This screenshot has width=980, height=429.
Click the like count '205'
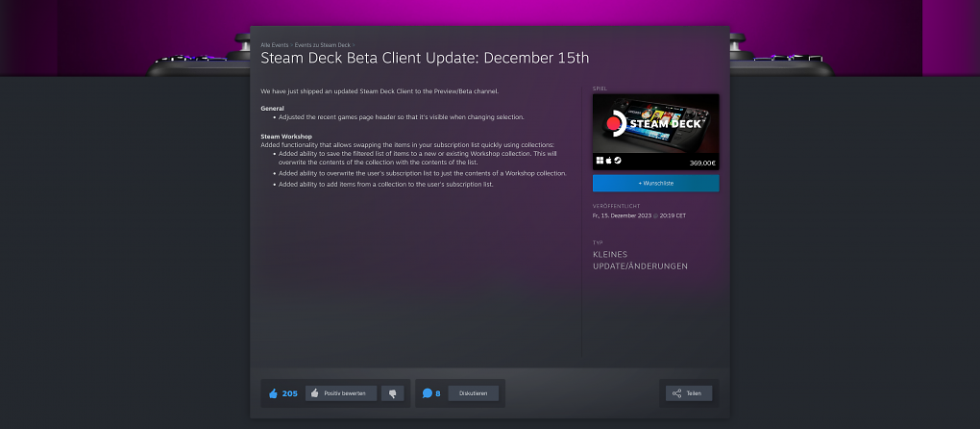(290, 393)
